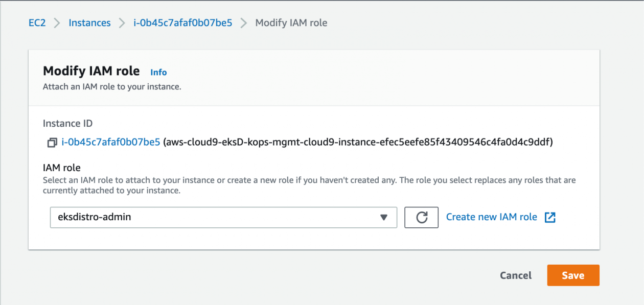The width and height of the screenshot is (644, 305).
Task: Click the IAM role field label
Action: point(62,168)
